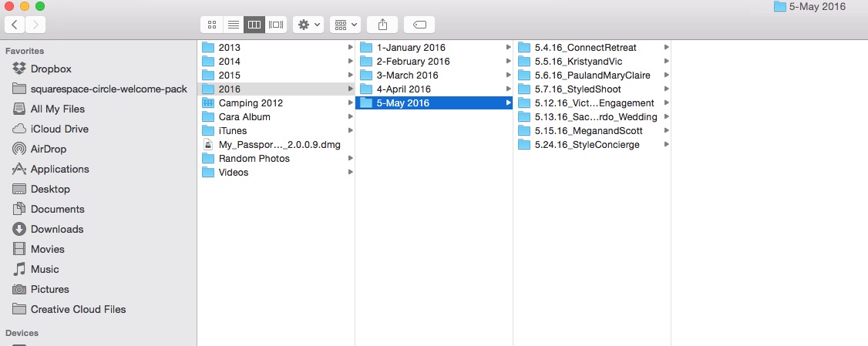Select the 3-March 2016 folder
The width and height of the screenshot is (868, 346).
(x=434, y=76)
